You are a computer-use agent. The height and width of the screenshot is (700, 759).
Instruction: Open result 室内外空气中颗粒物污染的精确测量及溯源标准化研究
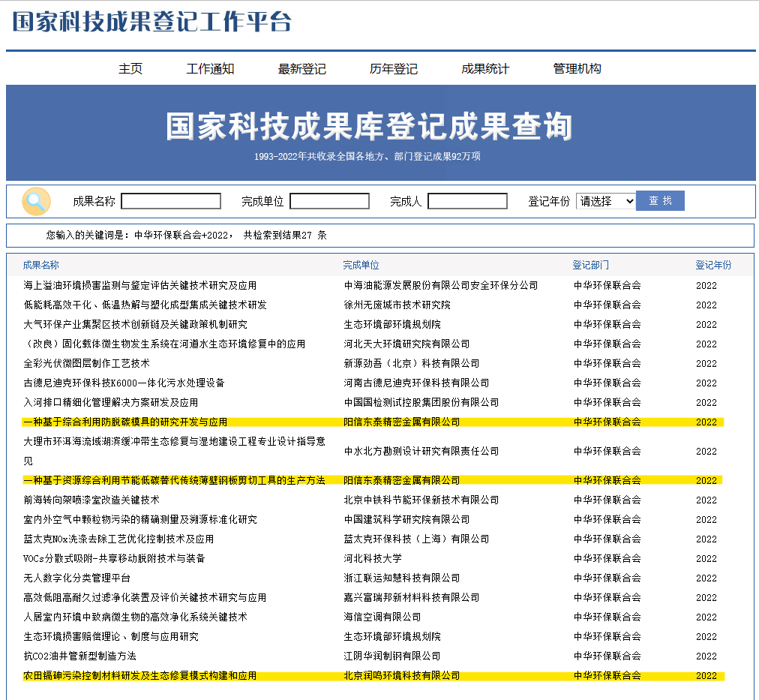pyautogui.click(x=140, y=519)
